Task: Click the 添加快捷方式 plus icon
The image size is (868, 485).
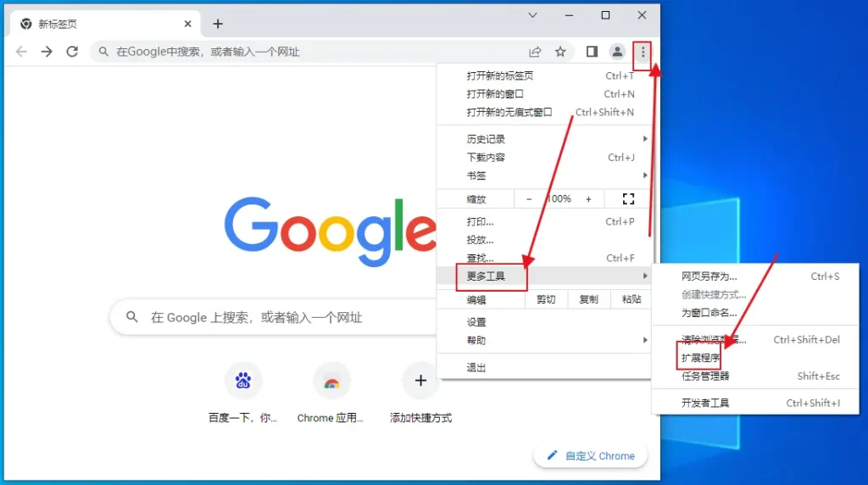Action: (420, 381)
